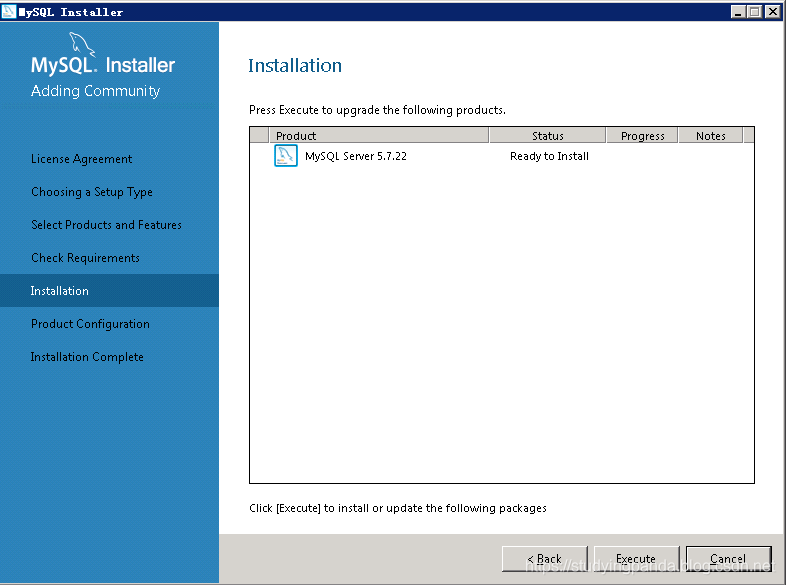Click the 'Click [Execute] to install' hint text

click(398, 508)
